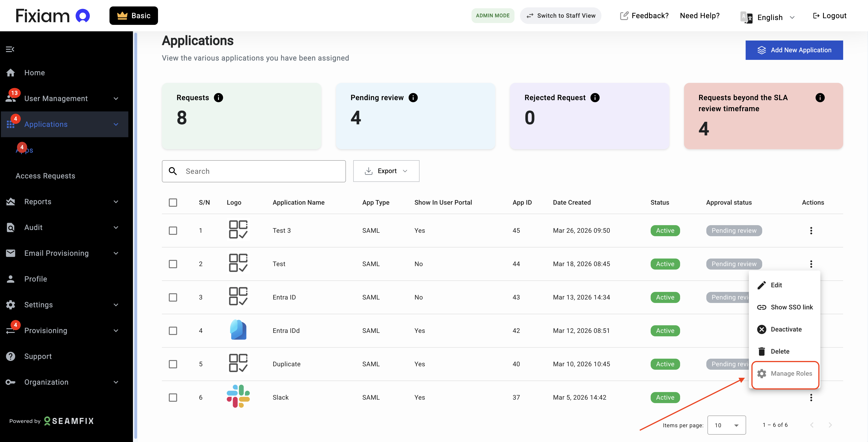This screenshot has height=442, width=868.
Task: Open the Export dropdown
Action: [386, 171]
